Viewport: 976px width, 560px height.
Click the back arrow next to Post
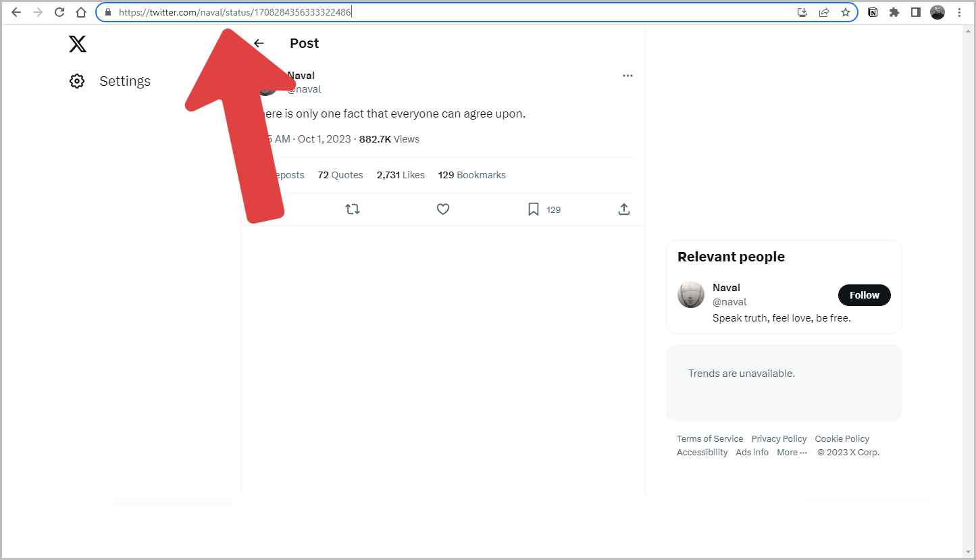259,43
